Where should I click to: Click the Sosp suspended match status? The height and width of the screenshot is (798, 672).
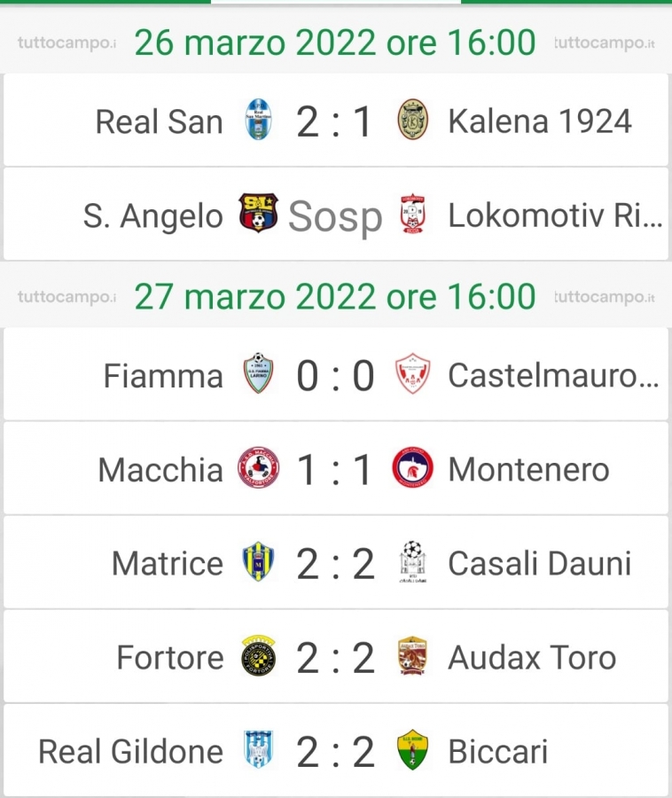coord(335,217)
